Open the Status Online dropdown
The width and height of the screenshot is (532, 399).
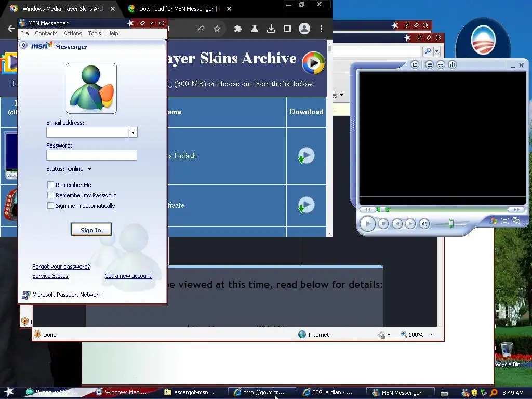(x=89, y=169)
